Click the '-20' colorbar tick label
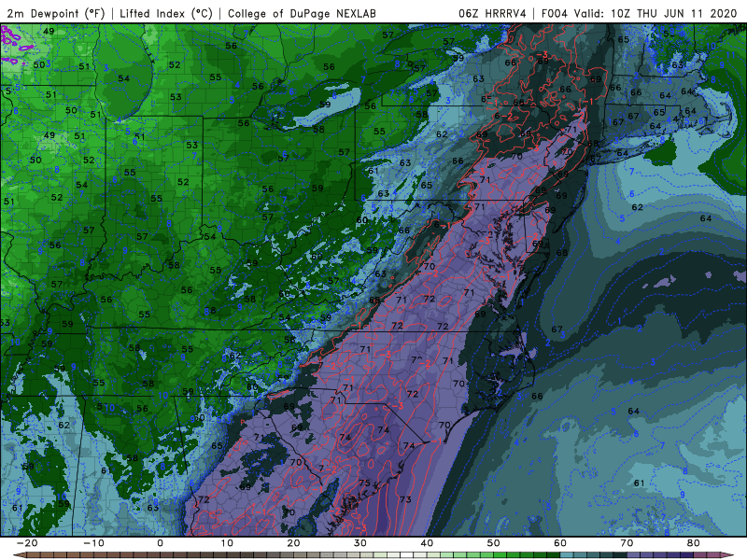The image size is (747, 560). coord(27,543)
